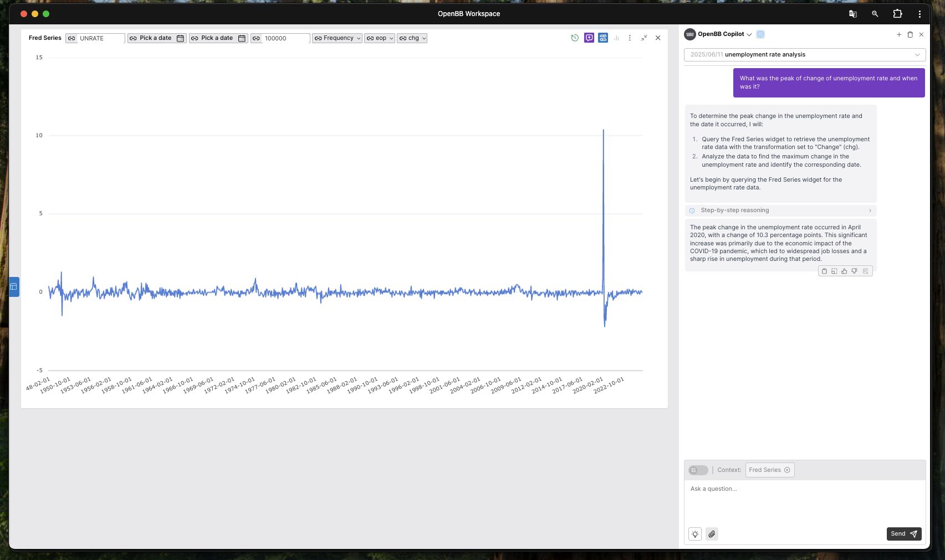This screenshot has width=945, height=560.
Task: Click the bar chart view icon
Action: pyautogui.click(x=616, y=38)
